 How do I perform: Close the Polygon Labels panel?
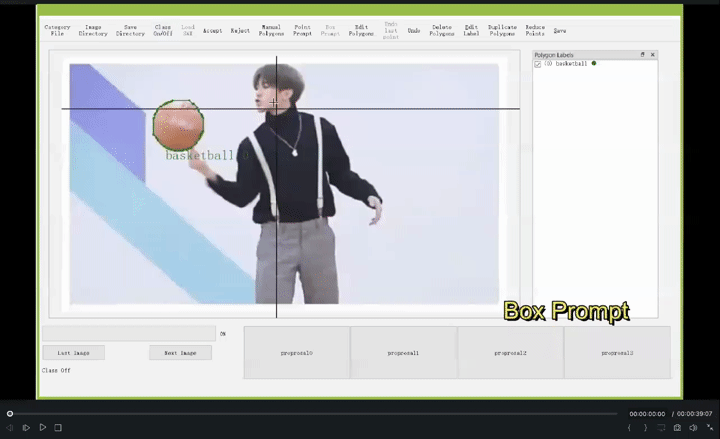pos(652,55)
